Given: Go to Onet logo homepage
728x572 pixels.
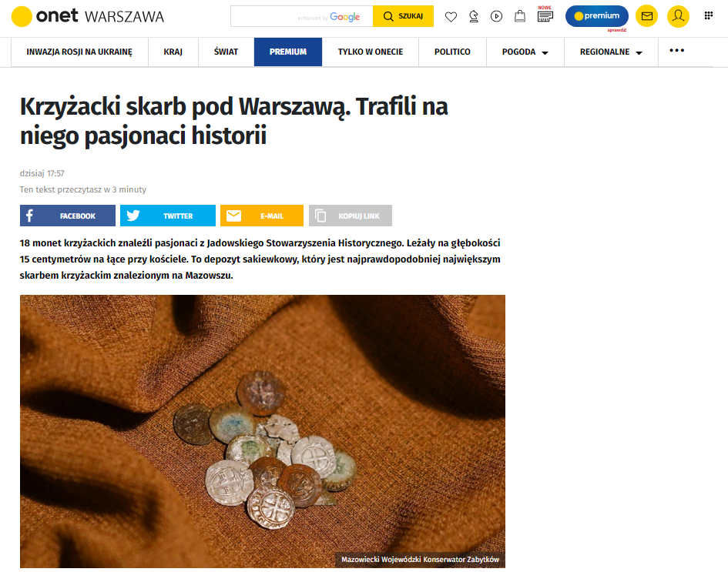Looking at the screenshot, I should tap(45, 16).
